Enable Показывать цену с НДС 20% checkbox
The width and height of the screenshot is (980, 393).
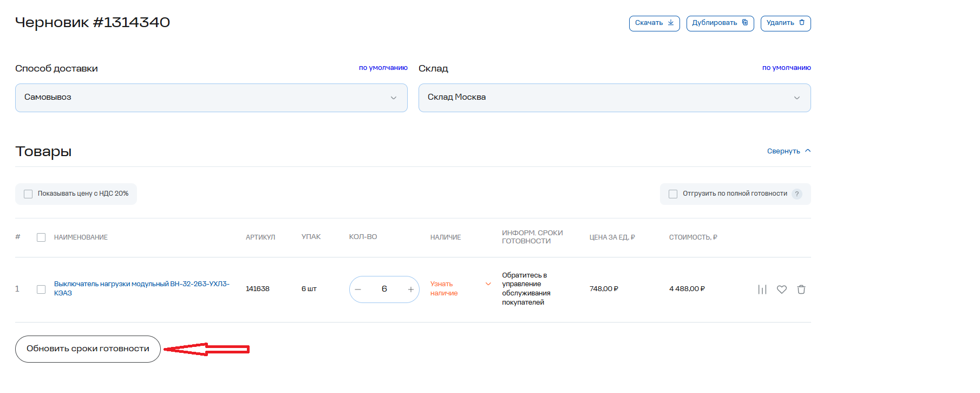pos(28,194)
